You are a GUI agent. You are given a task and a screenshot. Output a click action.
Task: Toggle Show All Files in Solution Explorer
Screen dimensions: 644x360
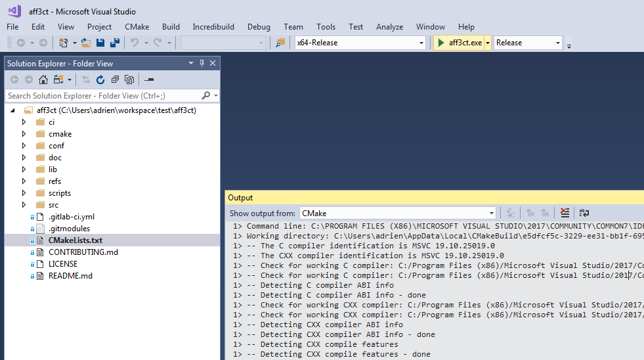coord(129,79)
